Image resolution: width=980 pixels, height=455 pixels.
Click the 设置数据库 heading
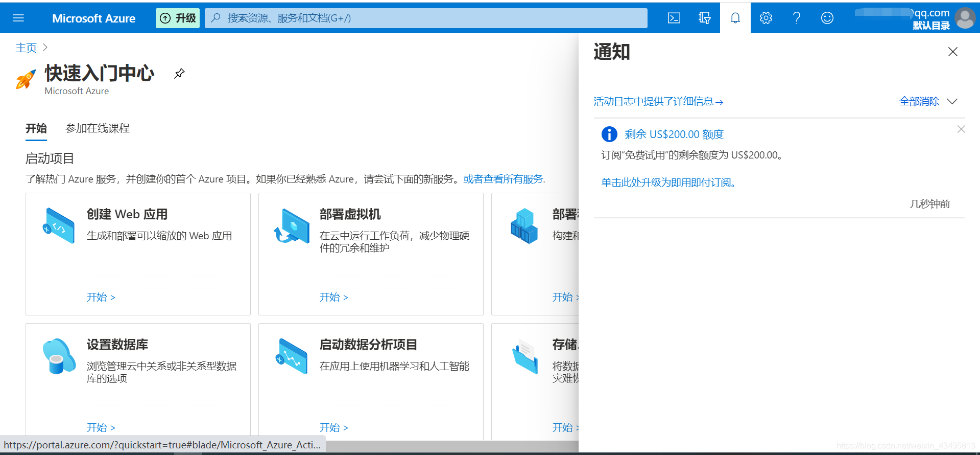117,345
